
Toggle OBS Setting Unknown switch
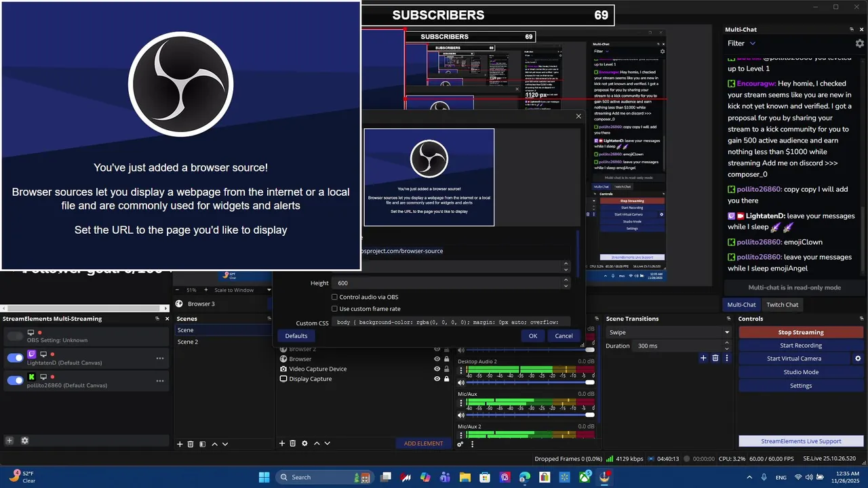coord(15,335)
